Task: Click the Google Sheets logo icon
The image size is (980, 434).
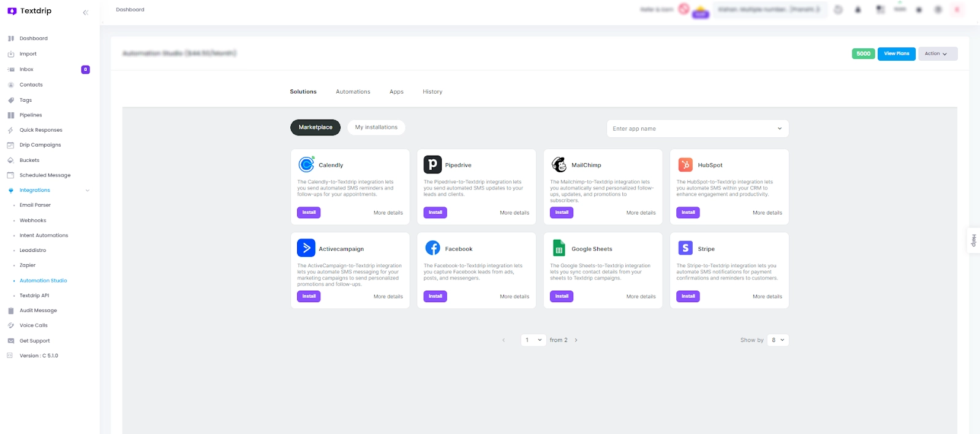Action: tap(559, 248)
